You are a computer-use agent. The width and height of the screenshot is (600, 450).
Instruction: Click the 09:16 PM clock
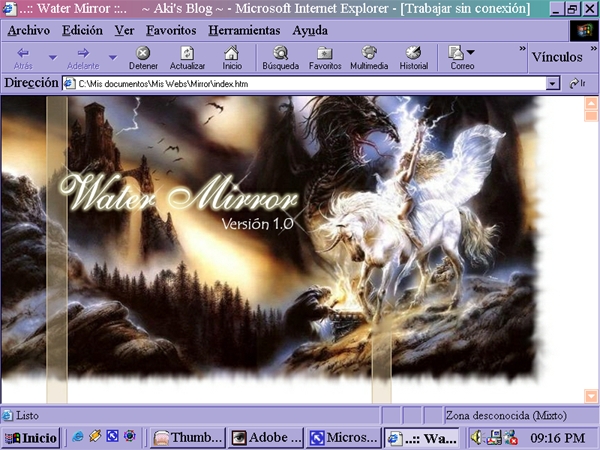pyautogui.click(x=558, y=438)
